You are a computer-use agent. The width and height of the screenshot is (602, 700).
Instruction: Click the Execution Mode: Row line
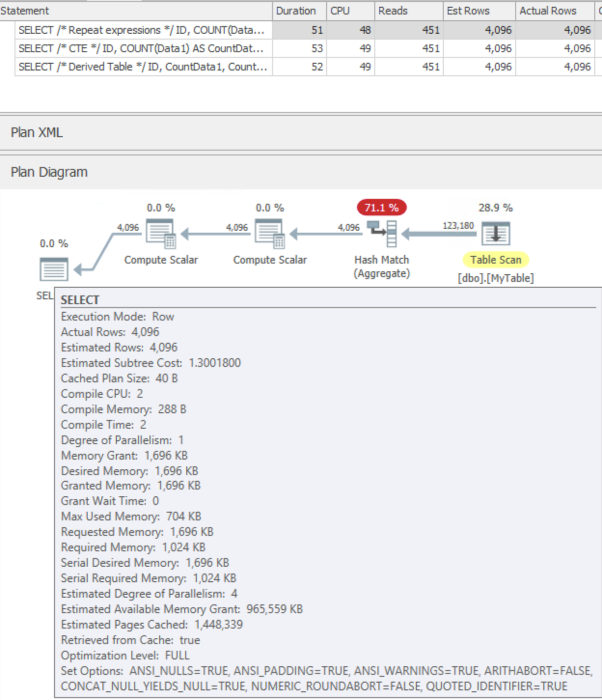pos(117,317)
